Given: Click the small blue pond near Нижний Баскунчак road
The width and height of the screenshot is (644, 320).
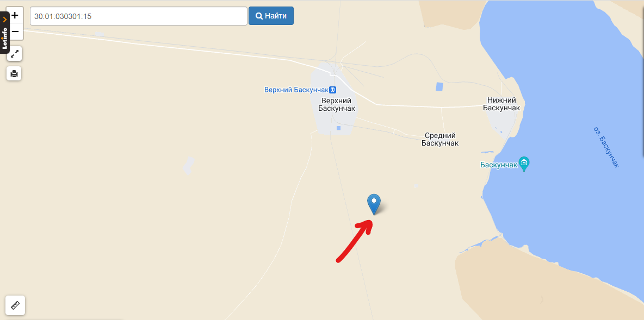Looking at the screenshot, I should click(x=439, y=86).
